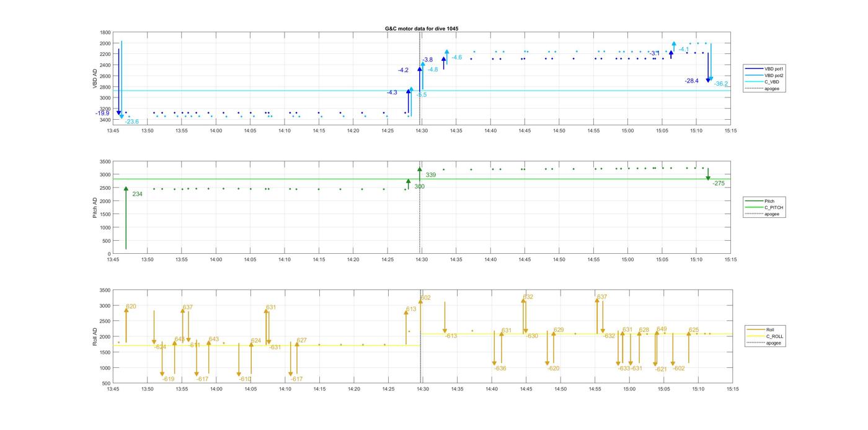868x430 pixels.
Task: Click the "-602" roll data label
Action: [x=679, y=369]
